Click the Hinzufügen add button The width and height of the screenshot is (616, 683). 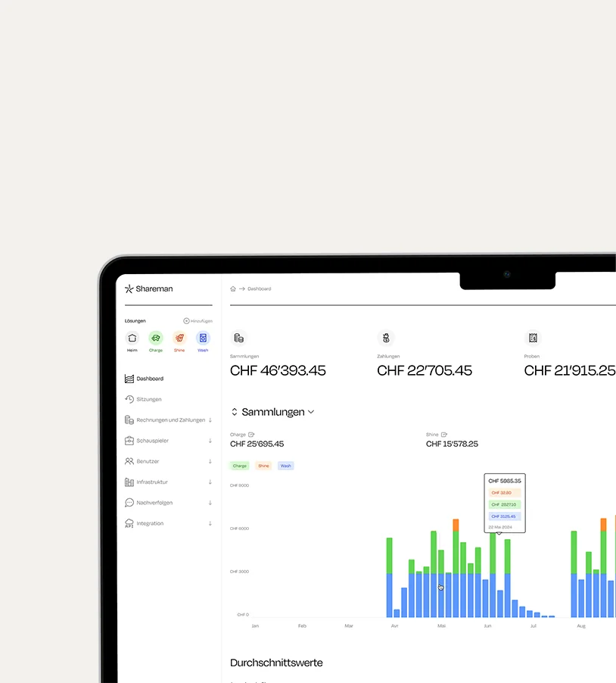pos(198,321)
